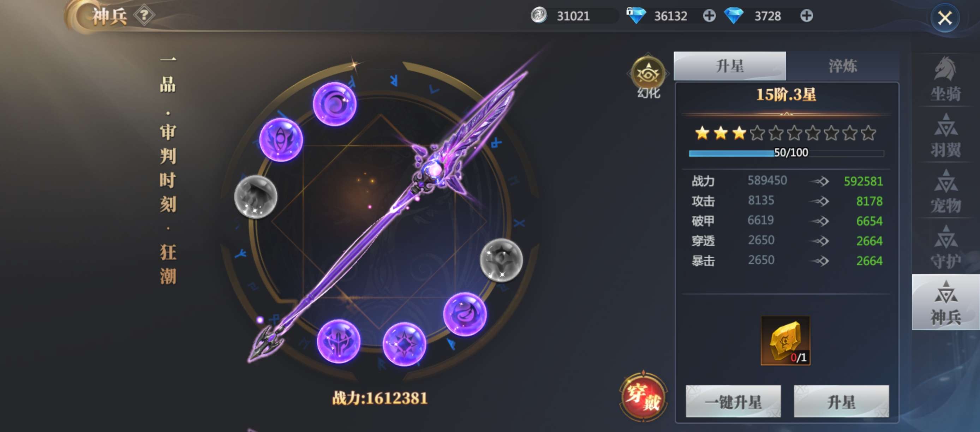Select the purple helmet orb
The height and width of the screenshot is (432, 980).
coord(338,341)
